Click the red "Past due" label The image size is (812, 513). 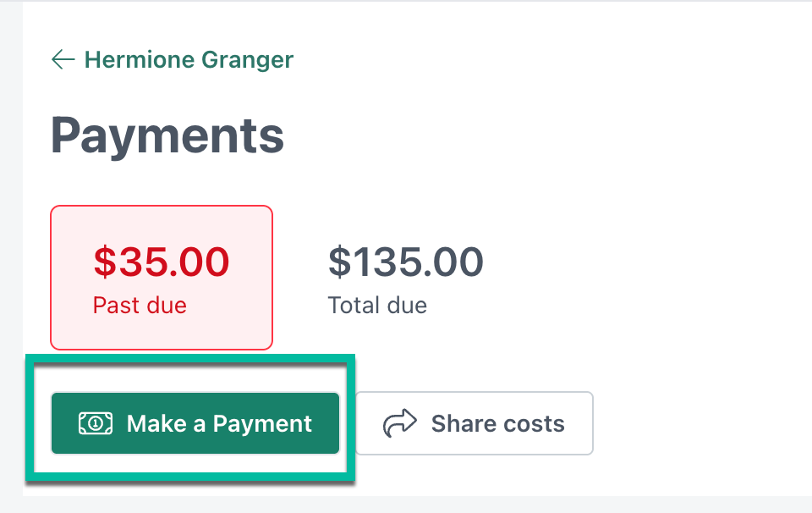pos(140,306)
